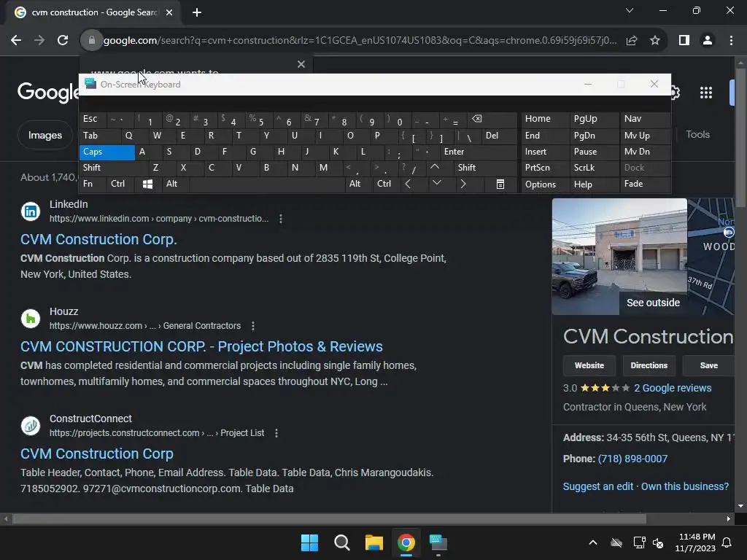Toggle the Fn key

pos(93,184)
